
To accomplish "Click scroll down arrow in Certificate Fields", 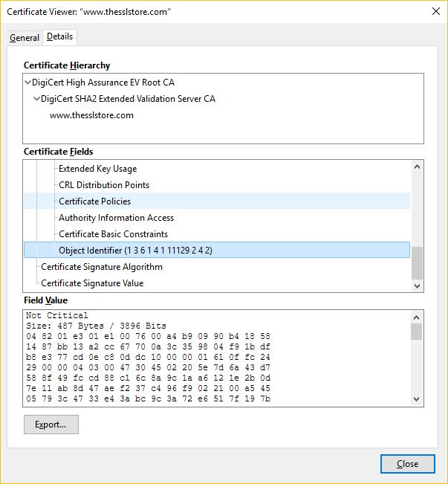I will click(x=417, y=285).
